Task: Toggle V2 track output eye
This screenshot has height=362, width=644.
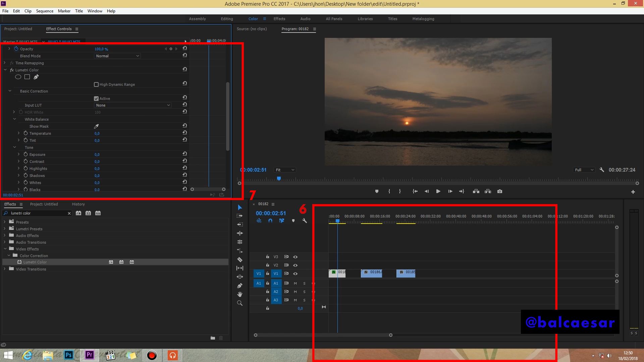Action: tap(296, 265)
